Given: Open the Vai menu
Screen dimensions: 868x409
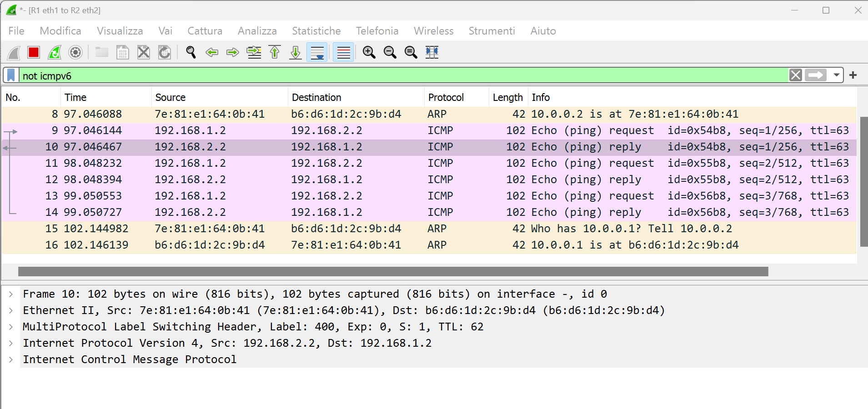Looking at the screenshot, I should tap(166, 31).
